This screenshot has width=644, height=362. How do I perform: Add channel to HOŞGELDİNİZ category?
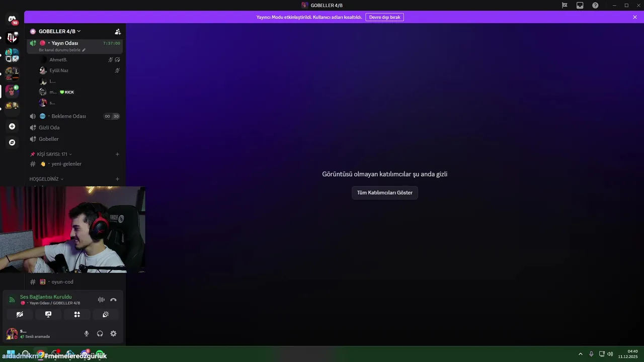(117, 179)
